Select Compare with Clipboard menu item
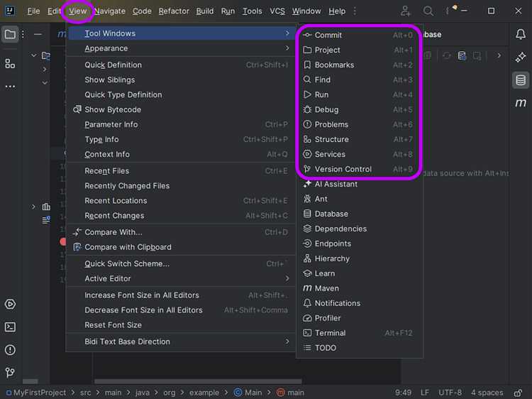532x399 pixels. (181, 247)
